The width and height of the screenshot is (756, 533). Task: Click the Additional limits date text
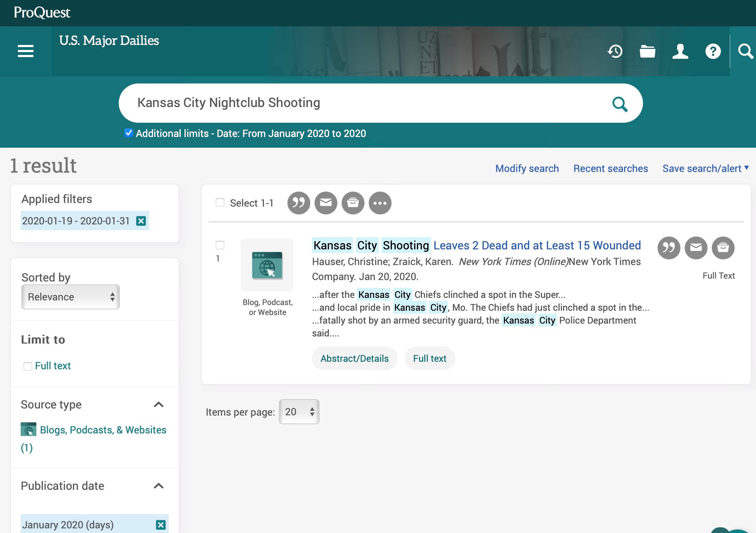point(251,133)
